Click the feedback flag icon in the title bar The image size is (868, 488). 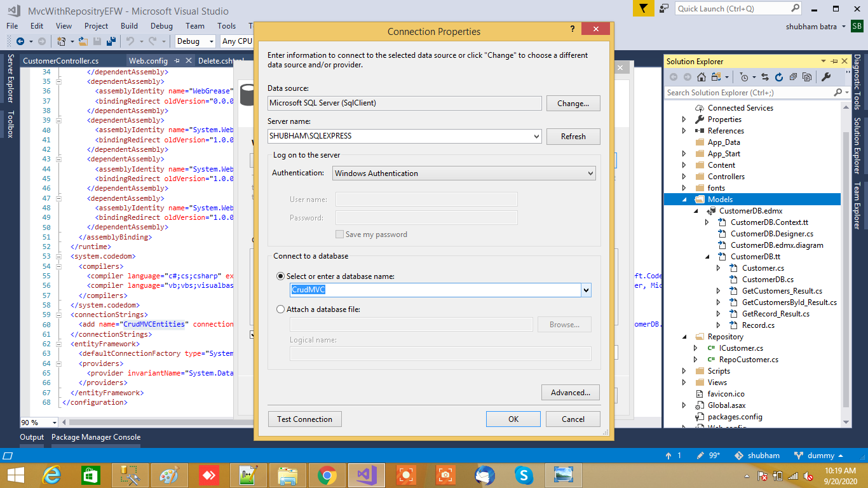(644, 8)
